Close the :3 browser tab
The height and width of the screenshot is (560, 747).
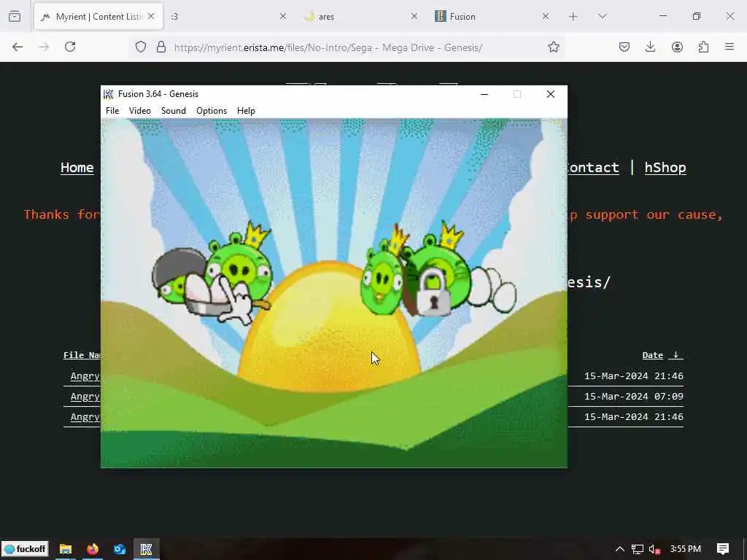pos(282,16)
